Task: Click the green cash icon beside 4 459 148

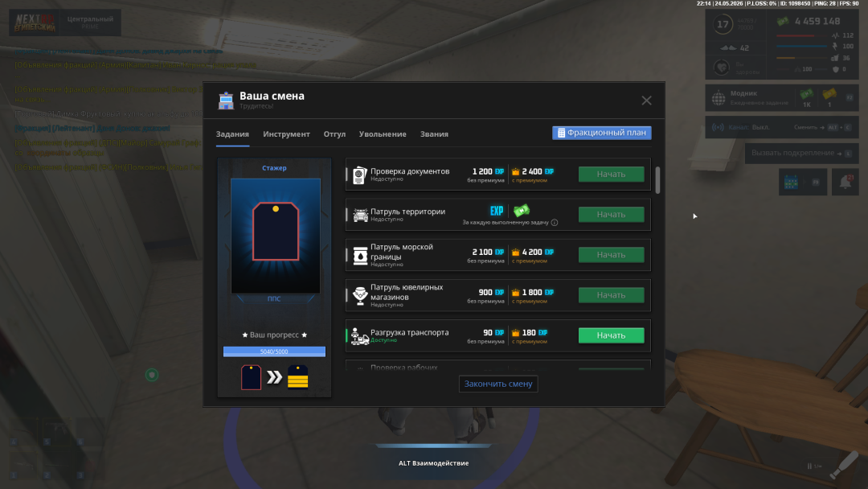Action: click(783, 21)
